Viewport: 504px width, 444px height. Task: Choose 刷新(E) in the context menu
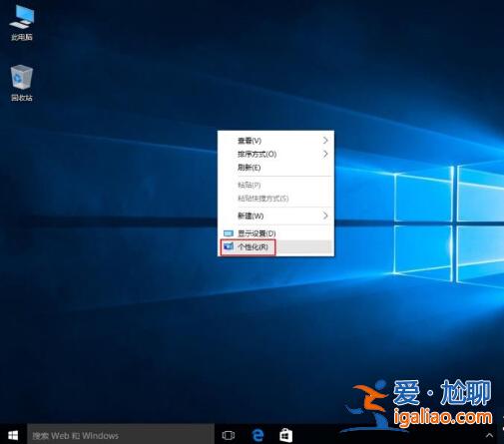tap(275, 168)
